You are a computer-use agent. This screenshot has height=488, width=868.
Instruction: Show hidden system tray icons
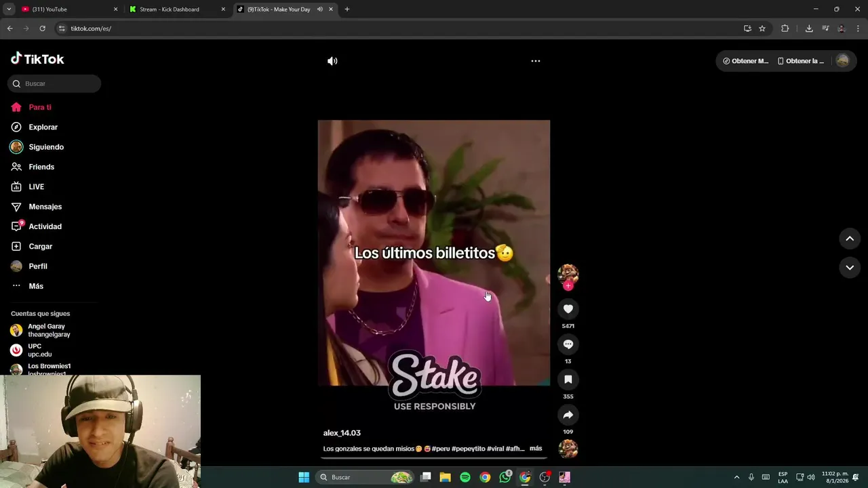pos(736,477)
